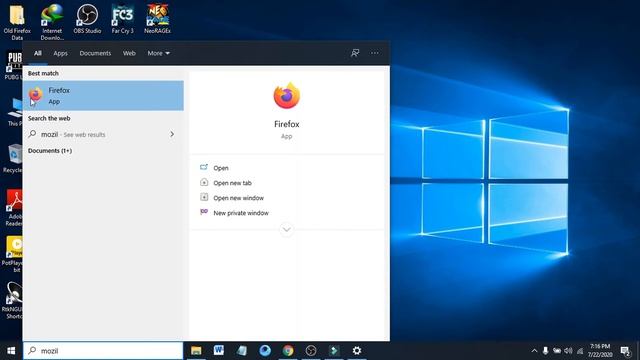Switch to the Apps search tab
The image size is (640, 360).
click(x=60, y=53)
